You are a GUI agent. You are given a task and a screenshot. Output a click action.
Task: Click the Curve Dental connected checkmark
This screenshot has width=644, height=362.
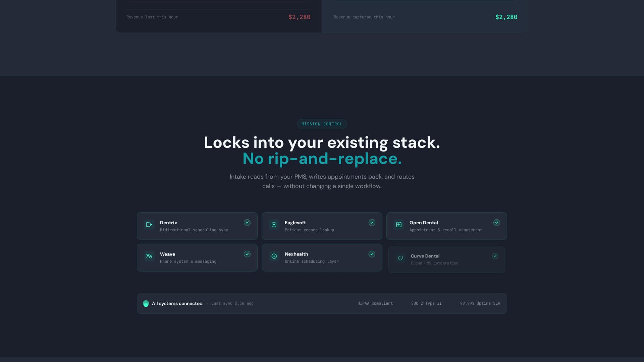[x=495, y=256]
